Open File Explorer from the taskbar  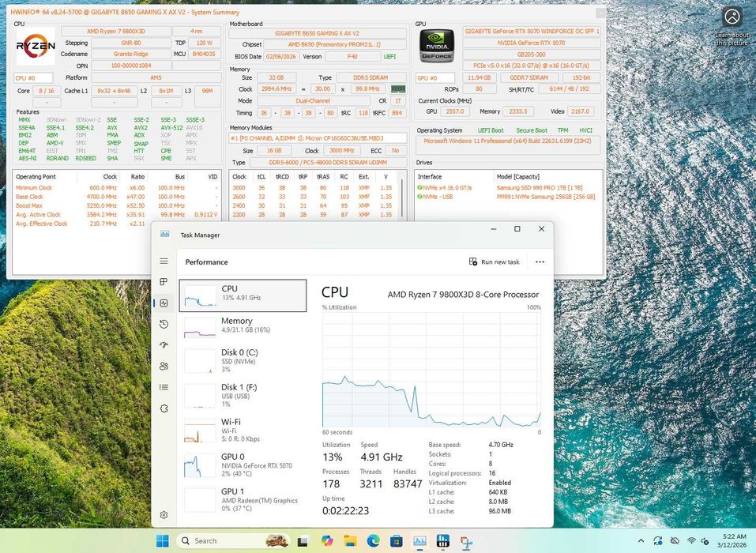point(350,541)
